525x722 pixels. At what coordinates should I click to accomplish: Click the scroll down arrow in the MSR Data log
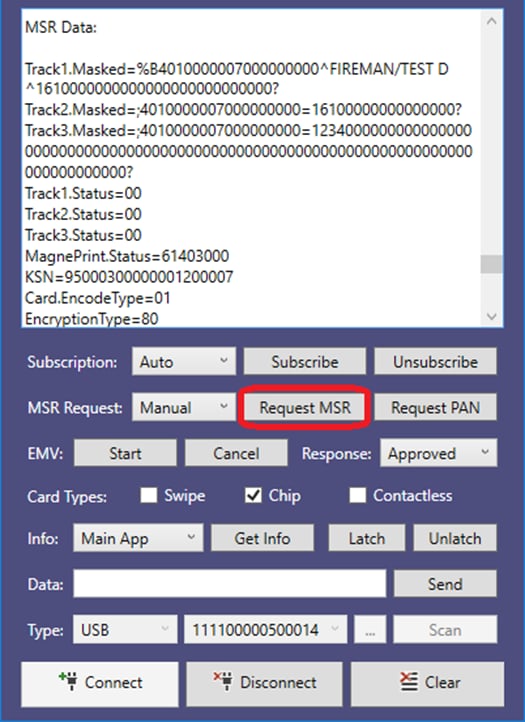point(491,316)
